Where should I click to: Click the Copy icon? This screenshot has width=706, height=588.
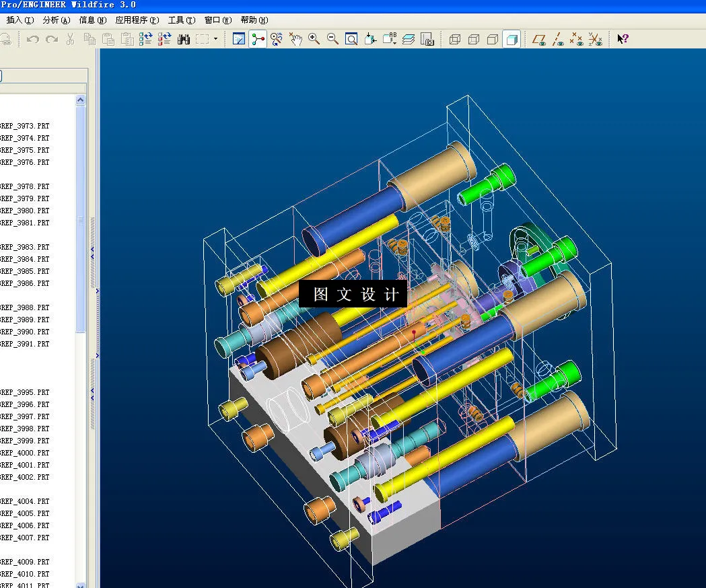(90, 39)
